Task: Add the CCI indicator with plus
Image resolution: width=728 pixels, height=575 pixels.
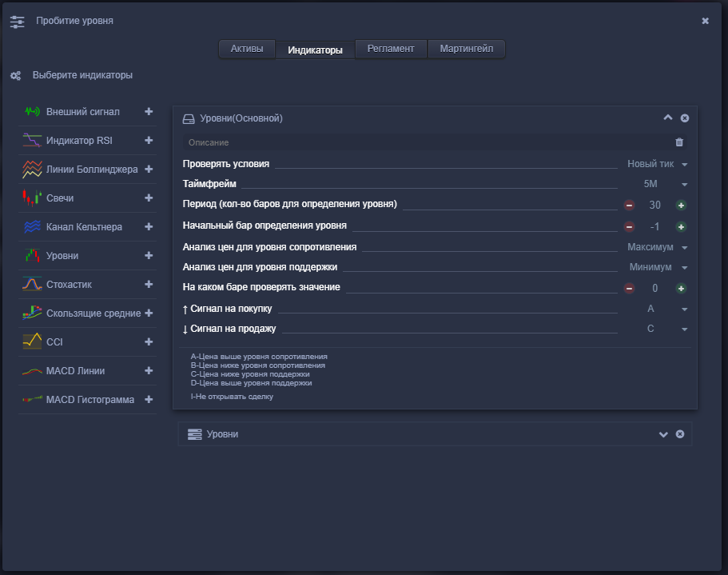Action: pos(149,341)
